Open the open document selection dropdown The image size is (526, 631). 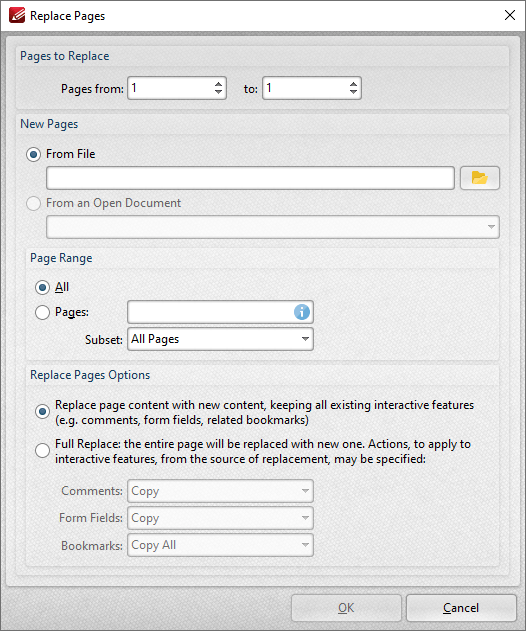click(x=273, y=227)
